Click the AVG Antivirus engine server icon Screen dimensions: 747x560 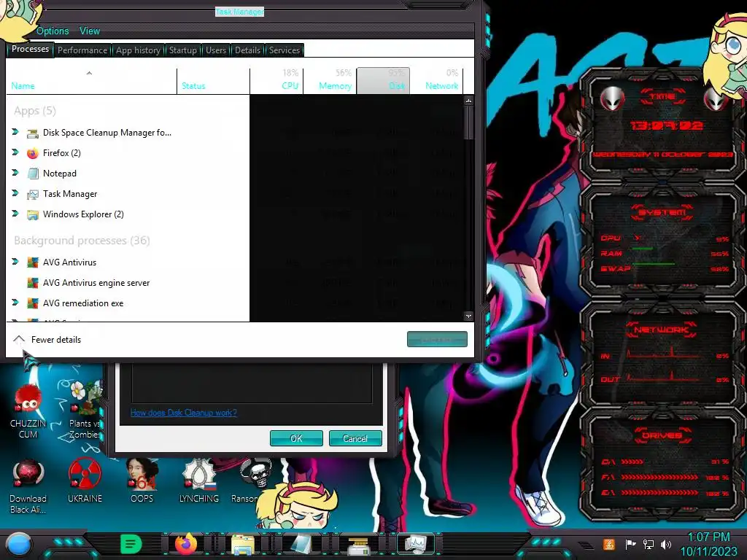32,283
